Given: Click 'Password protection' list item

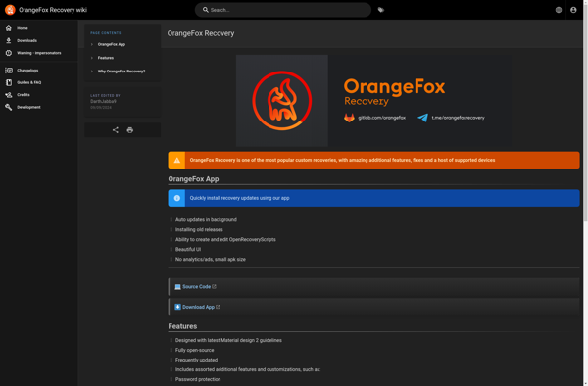Looking at the screenshot, I should (198, 379).
